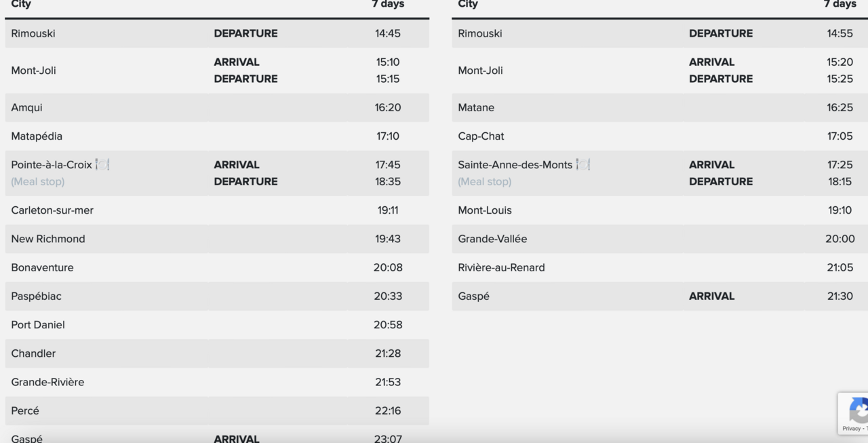Click the meal icon beside Pointe-à-la-Croix
The image size is (868, 443).
pyautogui.click(x=102, y=165)
